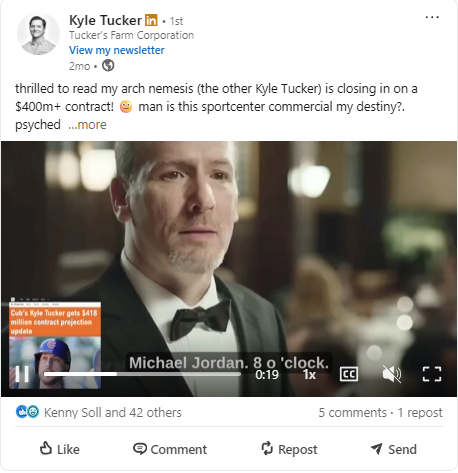Repost this post

(x=289, y=449)
